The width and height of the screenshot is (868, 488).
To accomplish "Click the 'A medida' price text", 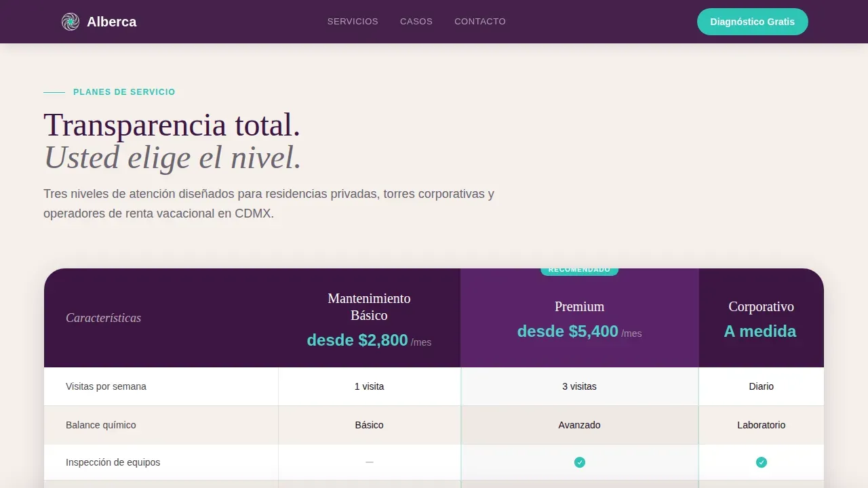I will (x=760, y=331).
